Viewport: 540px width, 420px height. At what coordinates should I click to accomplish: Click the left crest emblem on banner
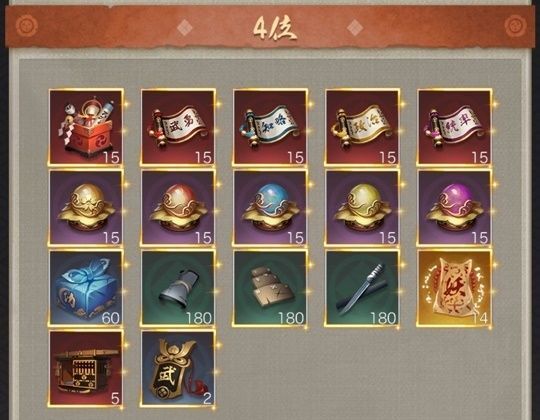(27, 26)
